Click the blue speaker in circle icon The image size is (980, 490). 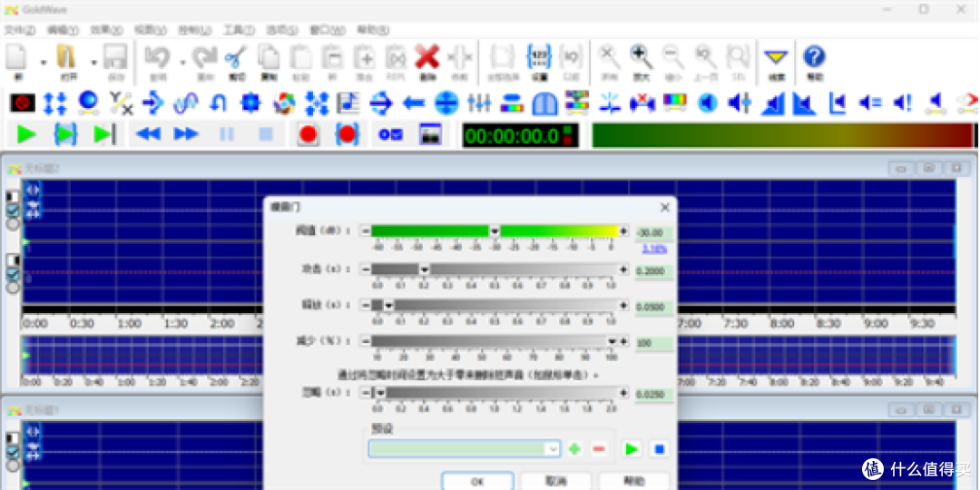coord(707,103)
